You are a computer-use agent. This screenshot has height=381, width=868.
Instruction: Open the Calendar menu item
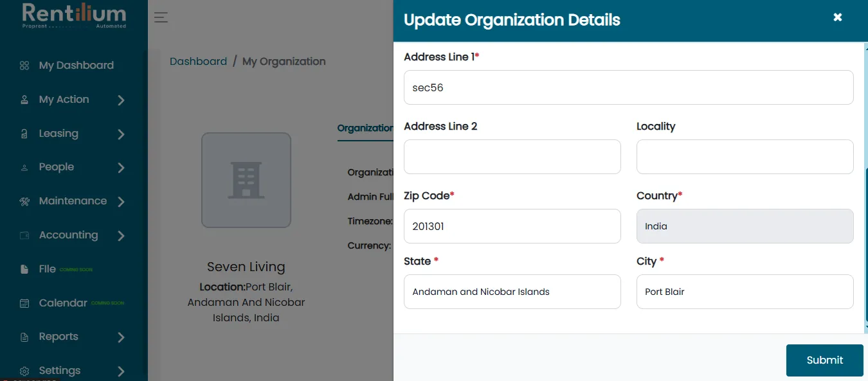pyautogui.click(x=63, y=303)
